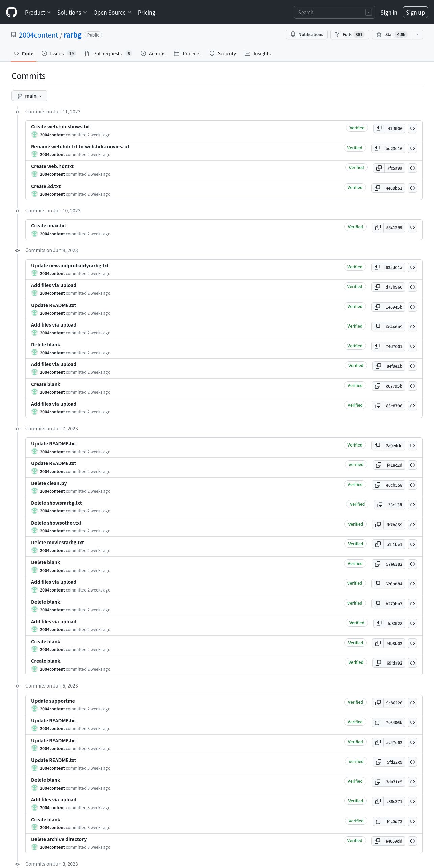Copy full SHA for commit 41f6f06
The image size is (434, 868).
379,128
